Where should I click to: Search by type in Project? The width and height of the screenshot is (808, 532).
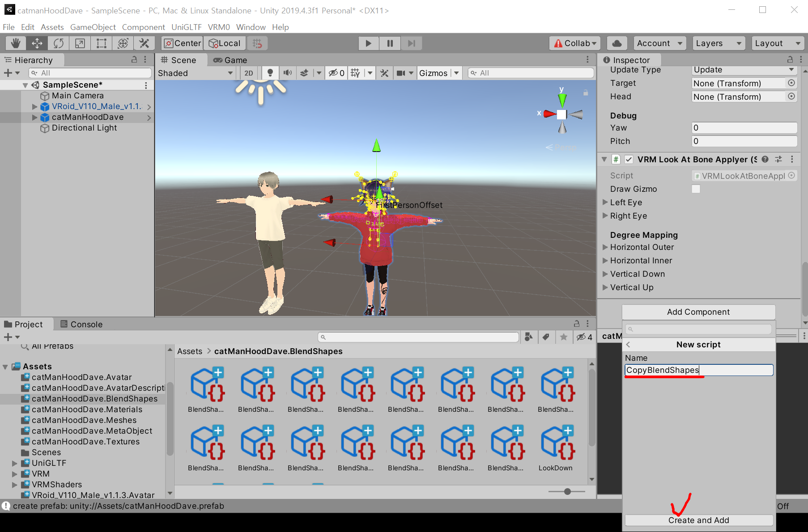tap(529, 337)
